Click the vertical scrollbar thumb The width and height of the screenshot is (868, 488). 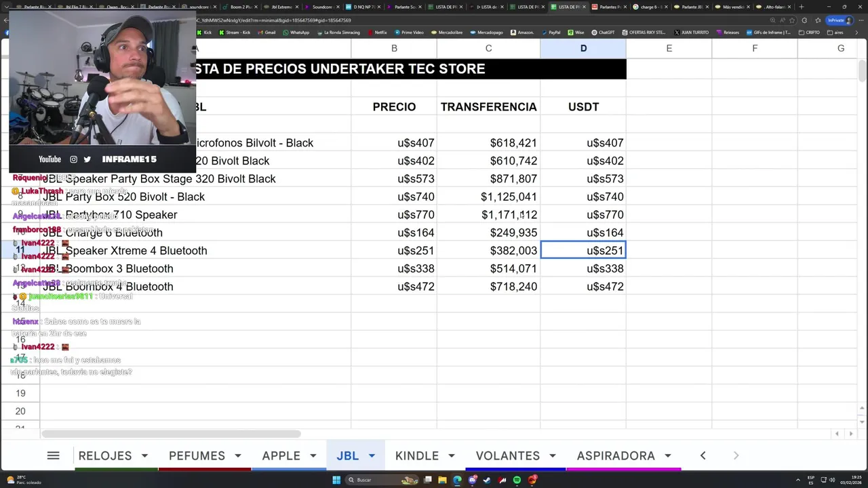[x=862, y=70]
